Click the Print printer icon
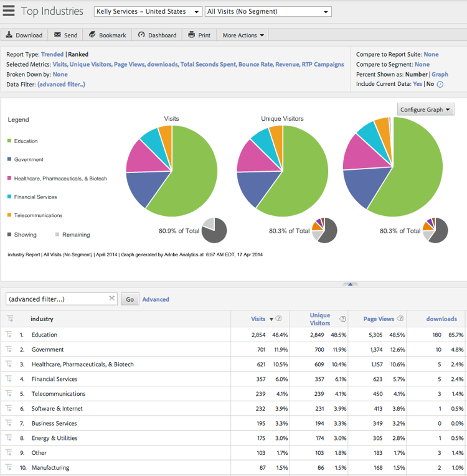Viewport: 467px width, 476px height. click(191, 35)
